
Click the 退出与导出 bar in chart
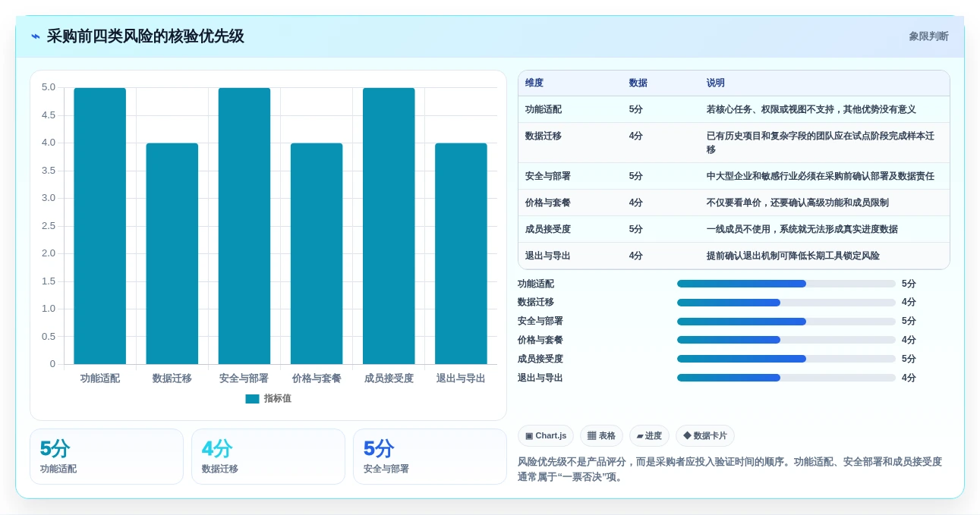point(461,253)
